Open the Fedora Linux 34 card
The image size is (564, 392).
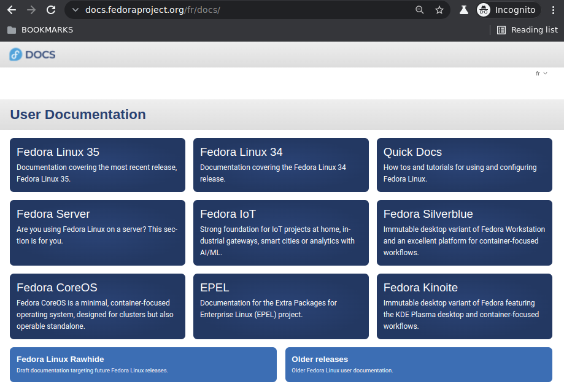click(281, 165)
